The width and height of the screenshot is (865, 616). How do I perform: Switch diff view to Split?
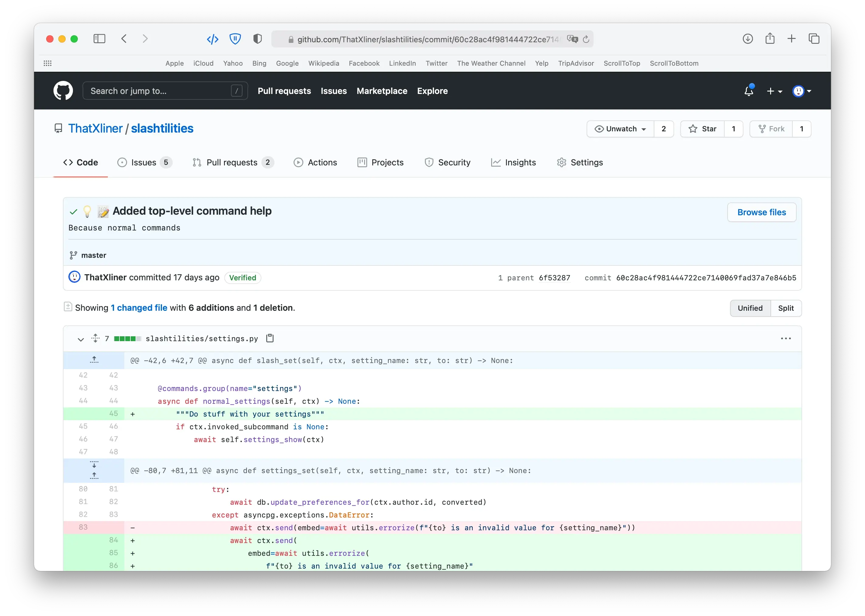point(786,308)
